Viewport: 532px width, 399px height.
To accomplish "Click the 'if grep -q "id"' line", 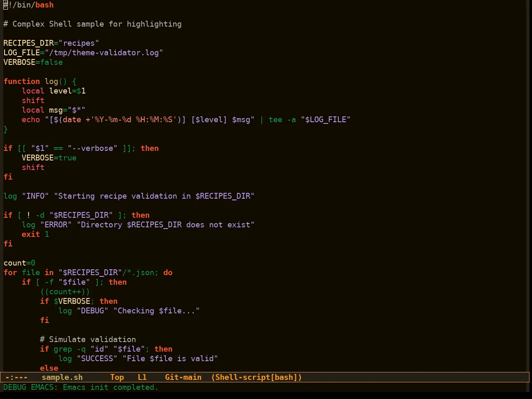I will click(106, 349).
